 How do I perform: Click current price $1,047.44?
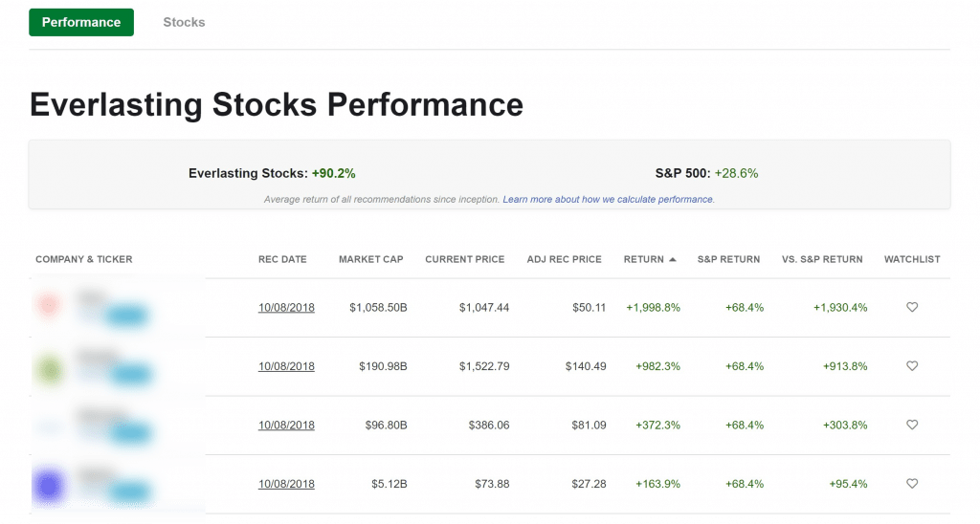[484, 307]
